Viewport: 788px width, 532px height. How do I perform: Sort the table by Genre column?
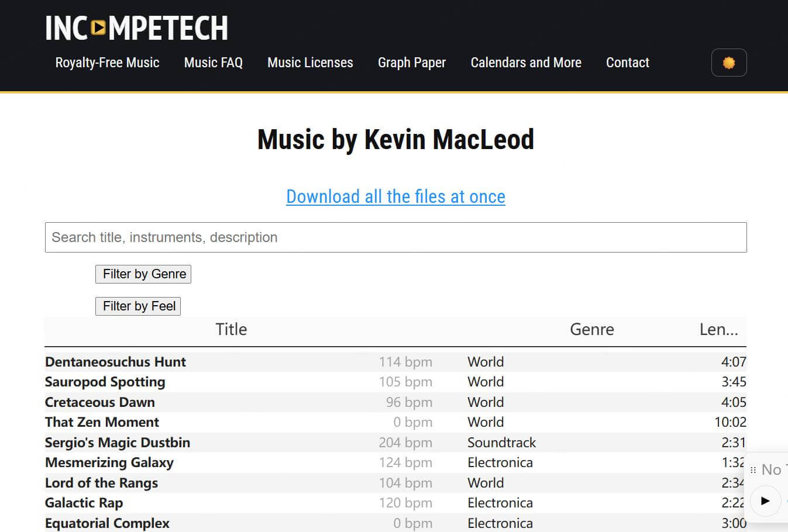(591, 329)
